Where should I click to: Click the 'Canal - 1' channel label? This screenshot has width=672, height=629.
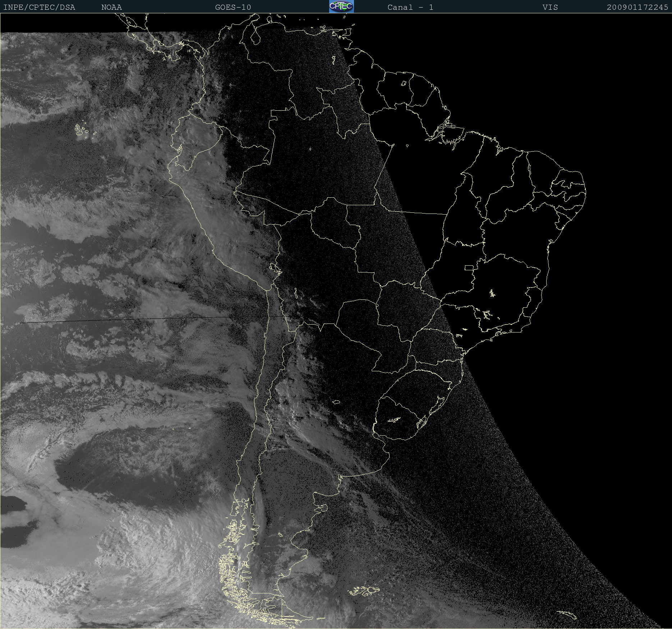[410, 7]
